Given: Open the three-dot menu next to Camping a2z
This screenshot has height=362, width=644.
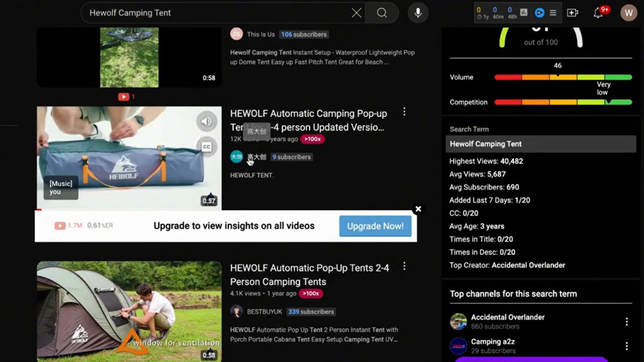Looking at the screenshot, I should [626, 346].
